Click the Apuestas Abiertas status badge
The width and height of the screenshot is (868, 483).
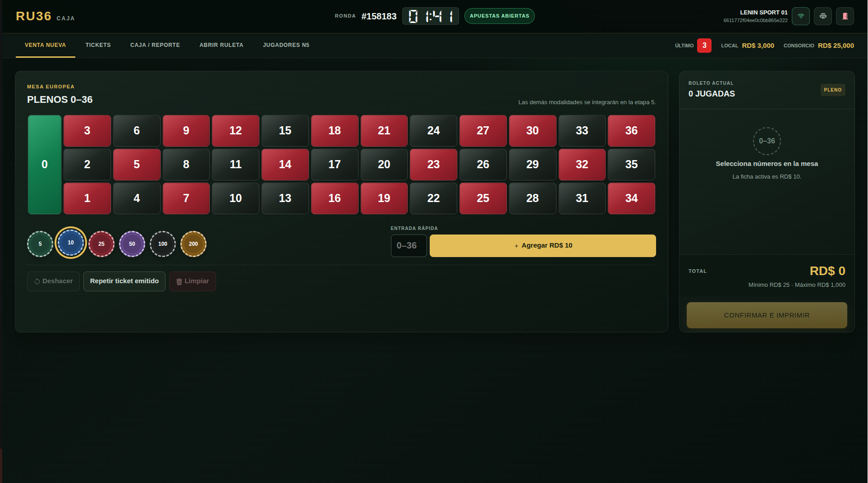(x=500, y=16)
